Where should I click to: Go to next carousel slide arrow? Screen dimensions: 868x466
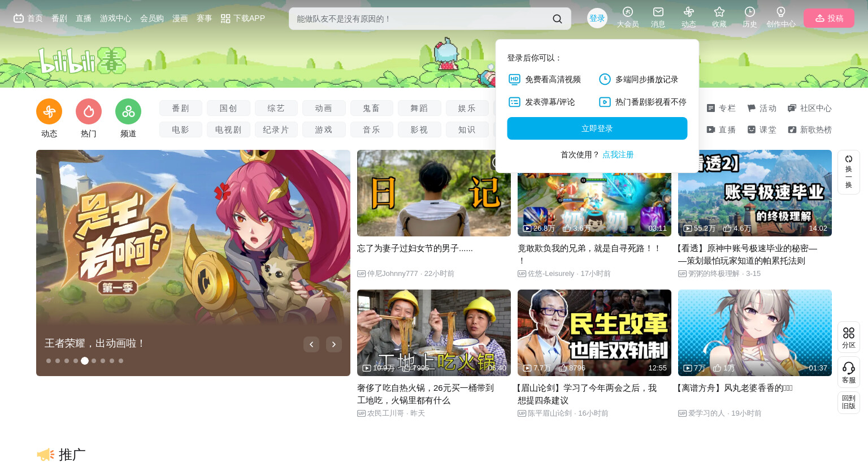(x=334, y=344)
